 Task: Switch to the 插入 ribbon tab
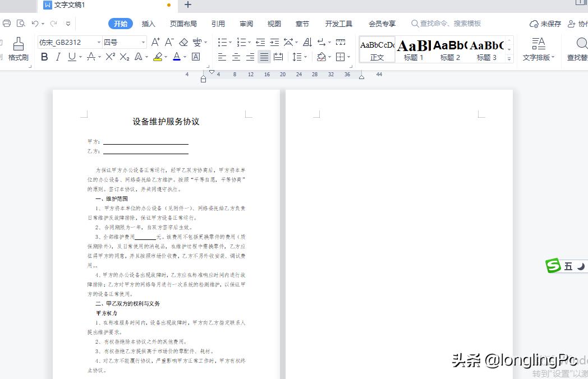pos(148,24)
